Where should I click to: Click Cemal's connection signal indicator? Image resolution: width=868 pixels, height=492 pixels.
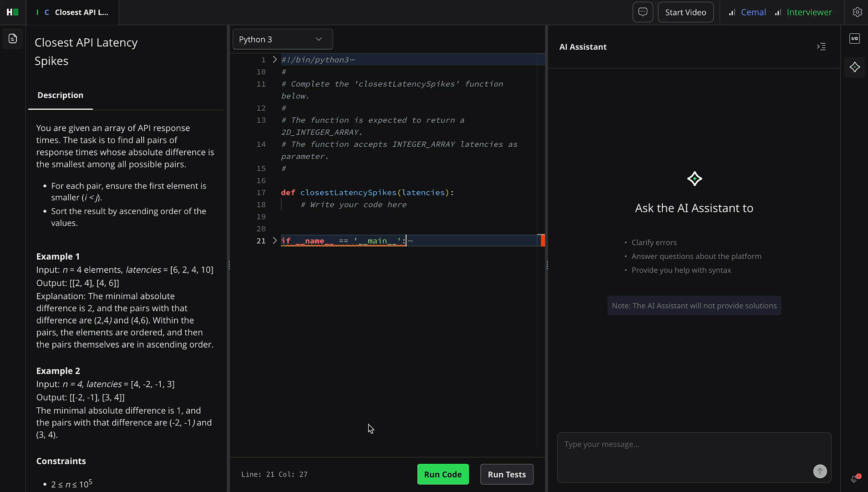(732, 12)
